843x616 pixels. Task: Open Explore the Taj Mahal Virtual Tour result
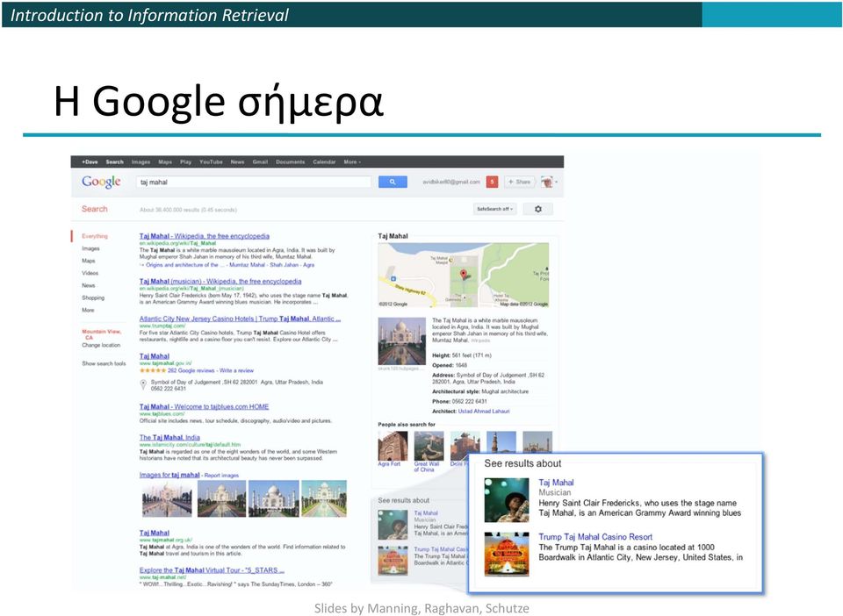coord(212,570)
